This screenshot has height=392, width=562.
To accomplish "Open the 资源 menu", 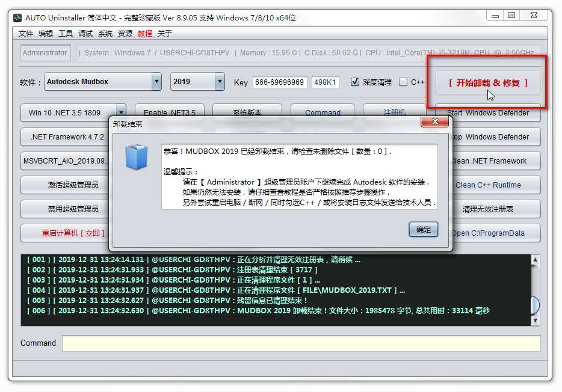I will 125,34.
